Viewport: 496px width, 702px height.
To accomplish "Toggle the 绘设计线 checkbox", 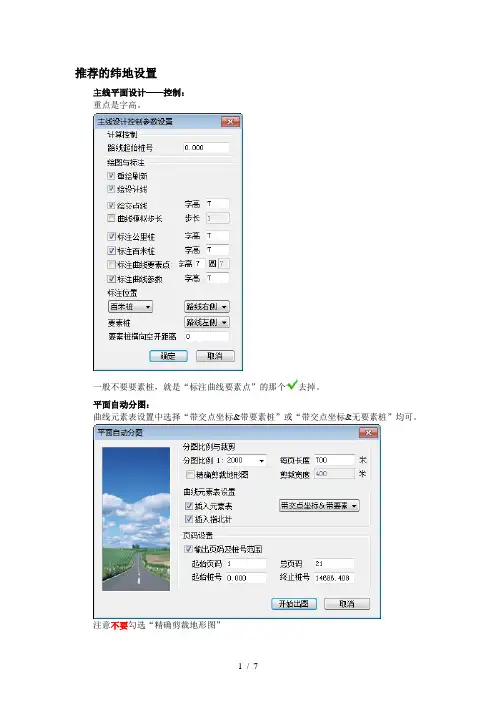I will (x=111, y=189).
